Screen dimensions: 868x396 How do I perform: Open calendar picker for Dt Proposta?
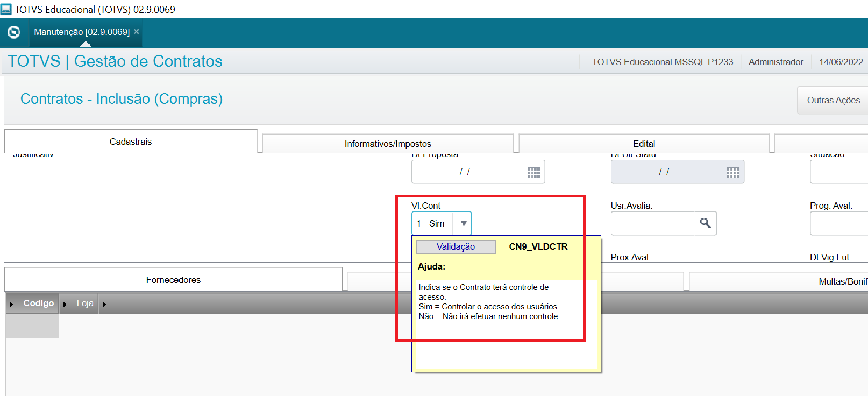click(x=533, y=172)
